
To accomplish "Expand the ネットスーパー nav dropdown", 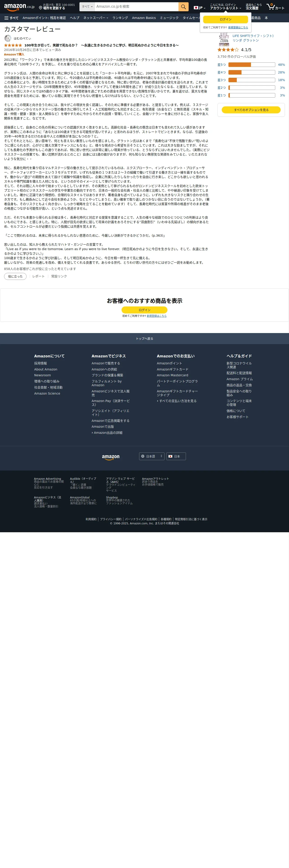I will 96,18.
